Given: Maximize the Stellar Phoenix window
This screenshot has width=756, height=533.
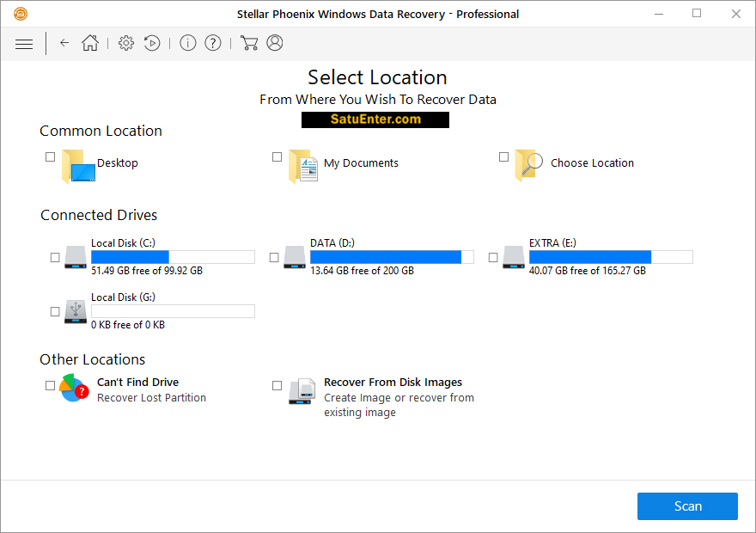Looking at the screenshot, I should tap(697, 14).
